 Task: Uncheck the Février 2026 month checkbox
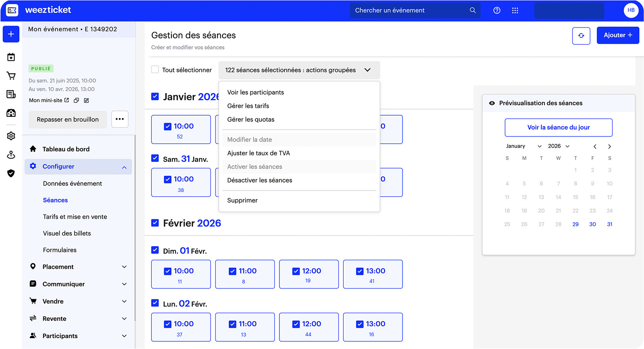point(155,223)
